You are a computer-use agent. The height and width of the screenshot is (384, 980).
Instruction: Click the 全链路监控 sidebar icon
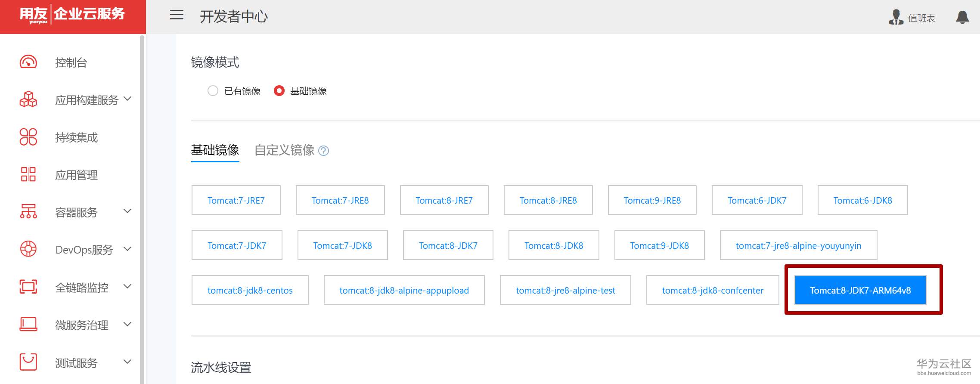click(x=28, y=287)
